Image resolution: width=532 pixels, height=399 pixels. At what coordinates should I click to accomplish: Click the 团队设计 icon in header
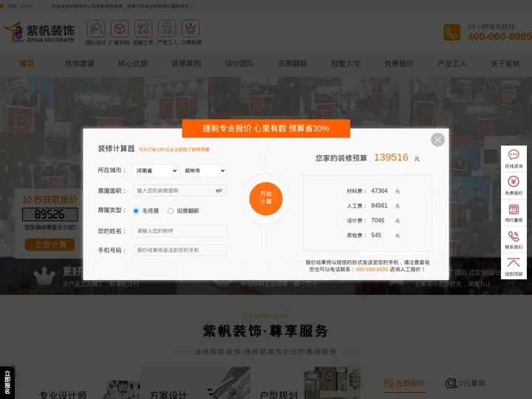(x=96, y=29)
